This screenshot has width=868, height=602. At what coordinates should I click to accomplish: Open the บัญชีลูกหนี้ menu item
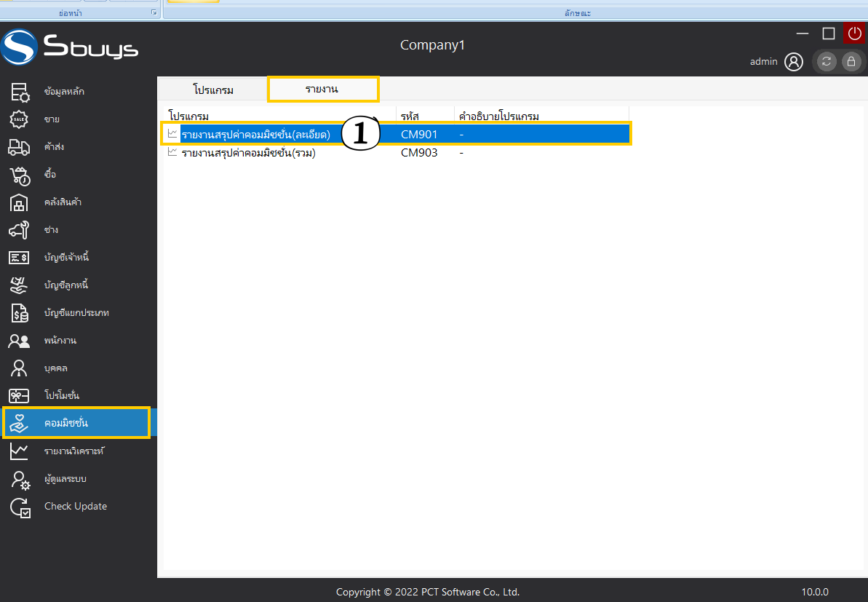[65, 285]
